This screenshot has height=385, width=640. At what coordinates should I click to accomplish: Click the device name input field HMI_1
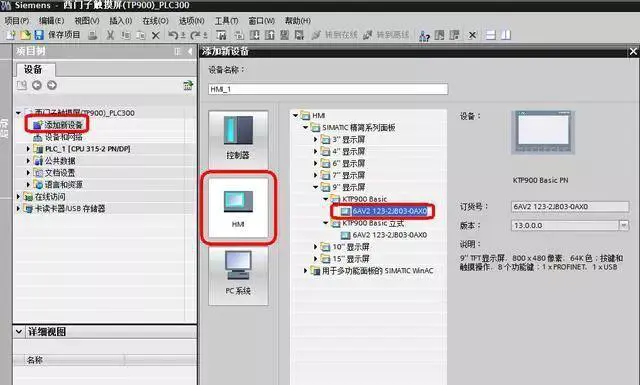click(x=328, y=89)
